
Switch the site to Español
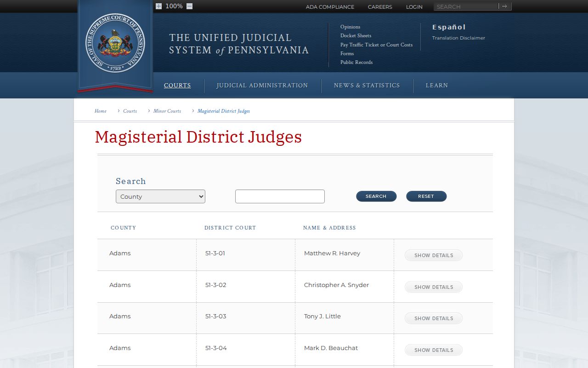coord(449,27)
